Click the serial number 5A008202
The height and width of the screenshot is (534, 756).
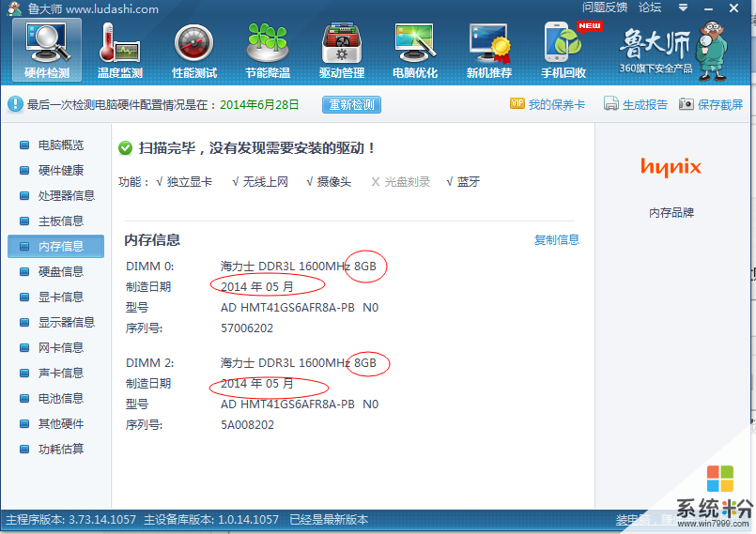[x=247, y=425]
